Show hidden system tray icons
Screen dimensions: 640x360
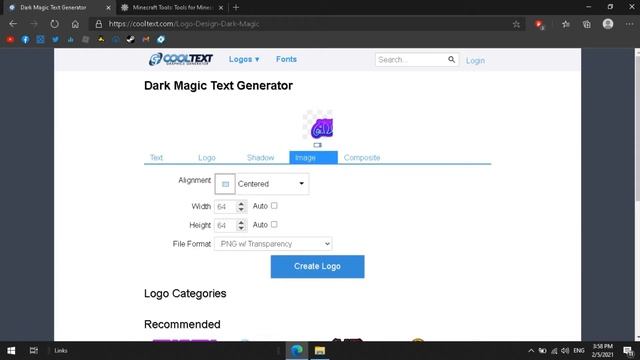click(531, 351)
